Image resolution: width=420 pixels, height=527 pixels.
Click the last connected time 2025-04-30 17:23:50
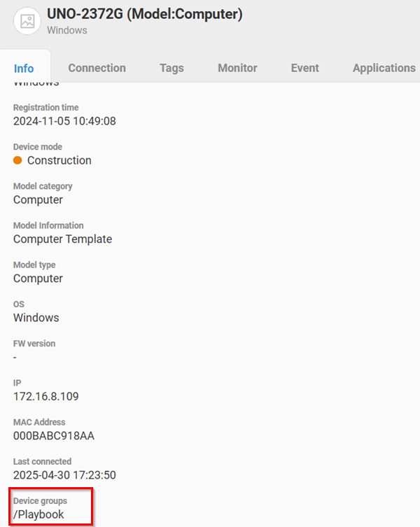pyautogui.click(x=64, y=475)
